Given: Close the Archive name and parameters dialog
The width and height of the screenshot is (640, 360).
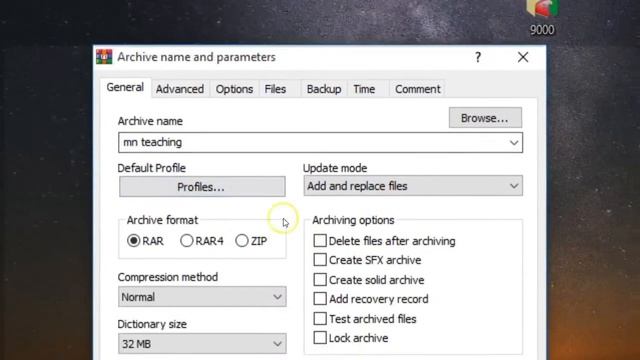Looking at the screenshot, I should tap(523, 57).
